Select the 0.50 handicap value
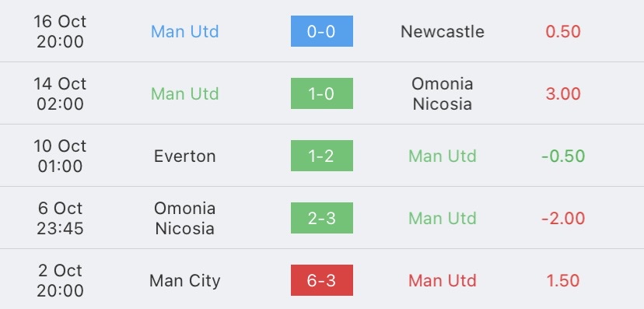The image size is (644, 309). [x=563, y=32]
